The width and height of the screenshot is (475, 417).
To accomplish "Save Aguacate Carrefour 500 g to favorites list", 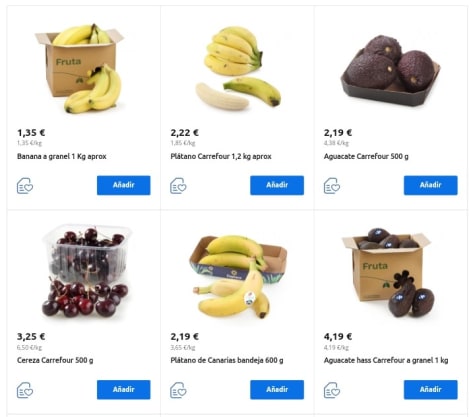I will coord(332,186).
